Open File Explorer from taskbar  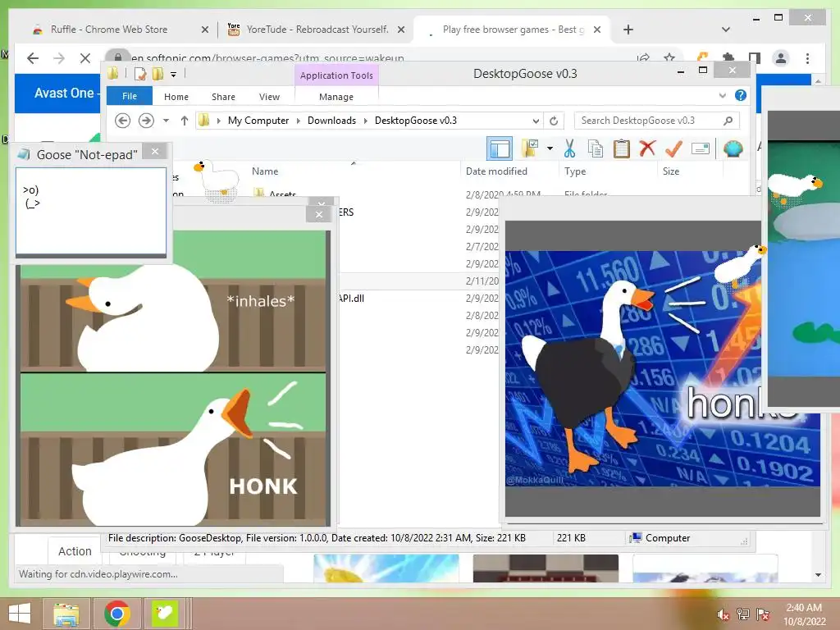pyautogui.click(x=66, y=614)
